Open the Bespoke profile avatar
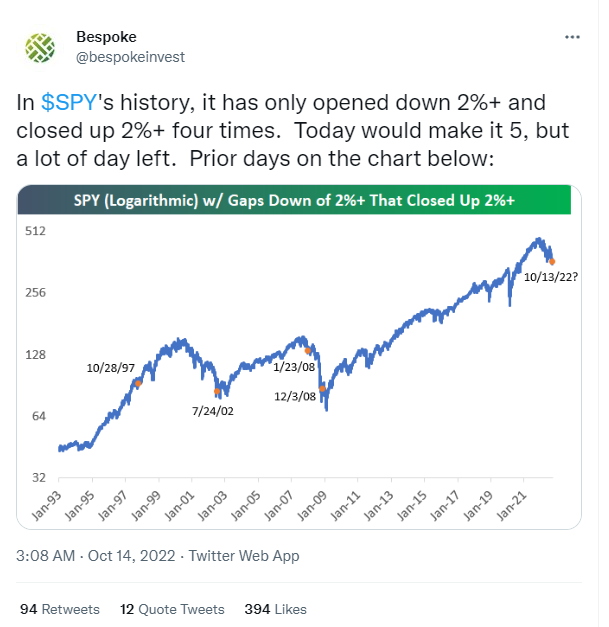 [40, 48]
